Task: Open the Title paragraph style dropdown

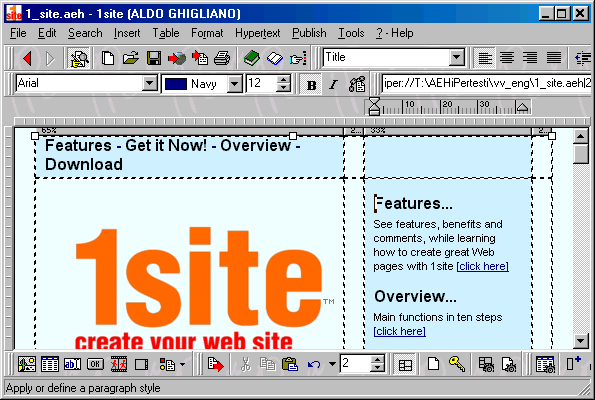Action: (x=457, y=58)
